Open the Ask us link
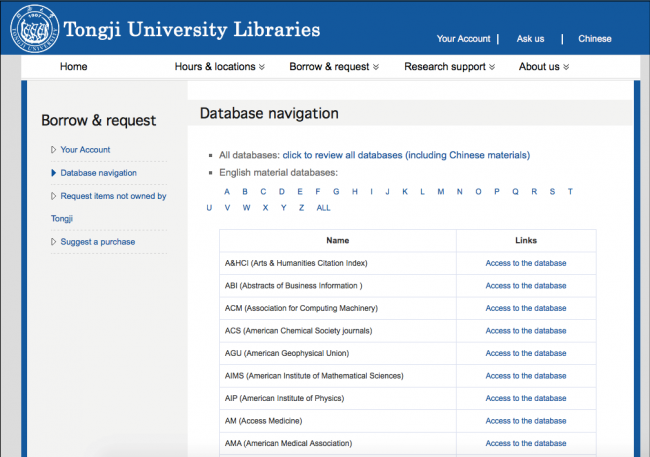Image resolution: width=650 pixels, height=457 pixels. [x=530, y=39]
